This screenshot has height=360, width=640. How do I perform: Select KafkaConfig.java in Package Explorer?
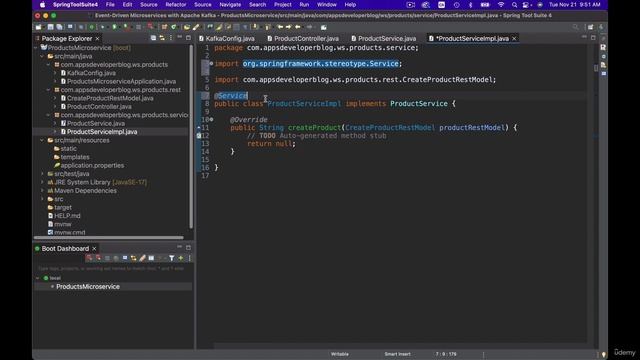pyautogui.click(x=91, y=73)
